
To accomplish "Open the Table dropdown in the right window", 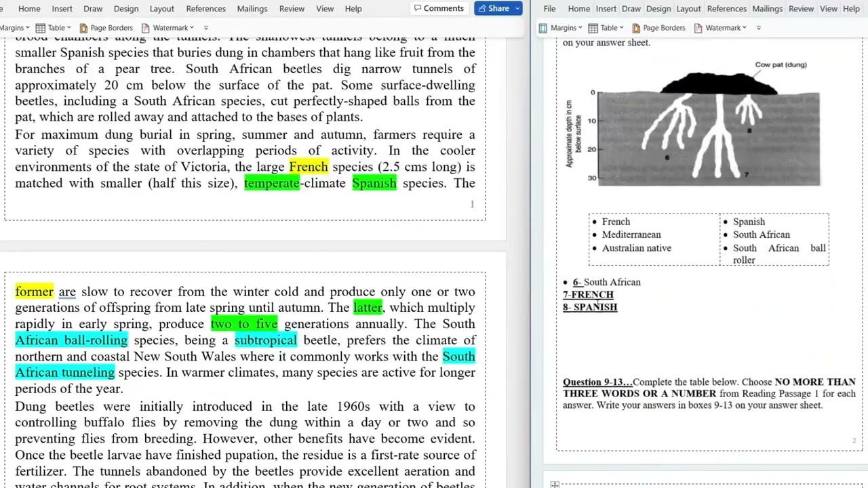I will pos(607,28).
